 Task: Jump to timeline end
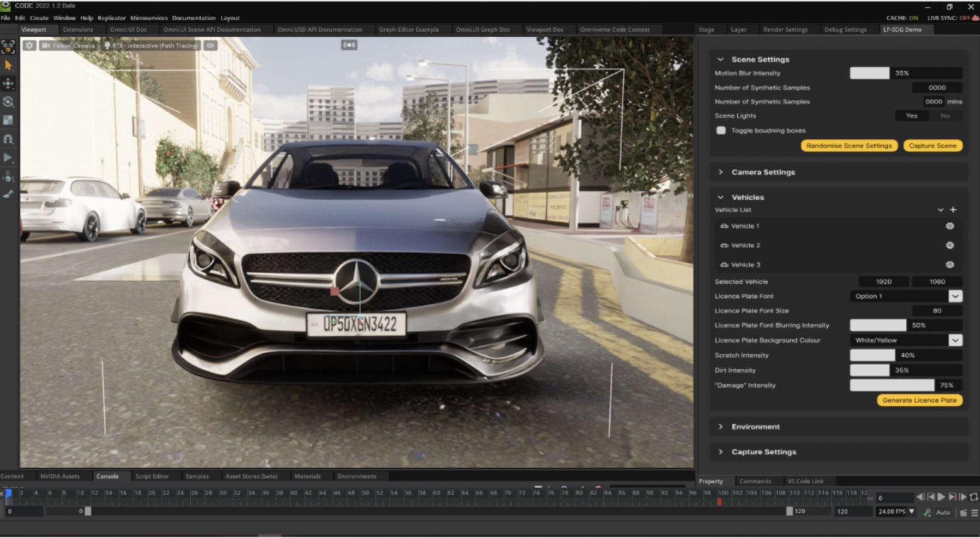click(952, 497)
